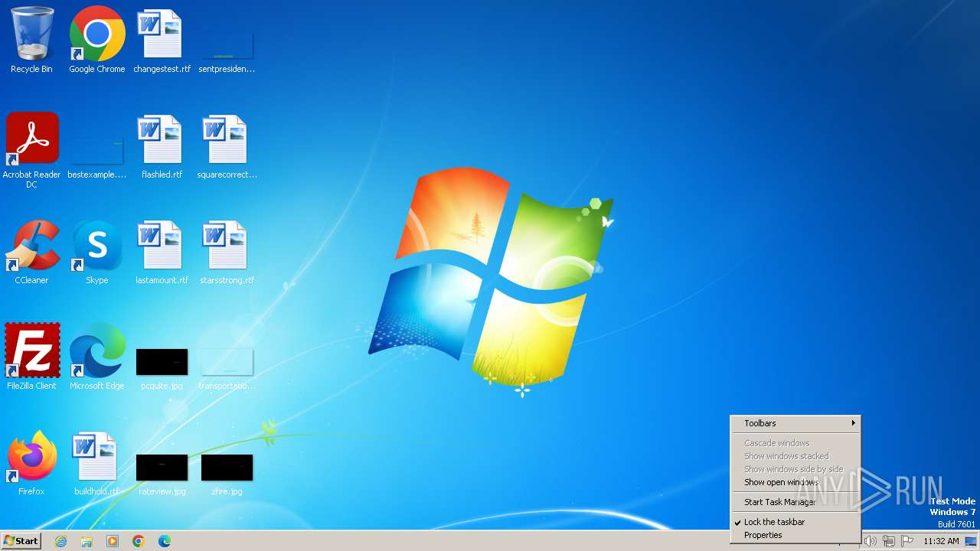Screen dimensions: 980x551
Task: Select the lastamount.rtf document
Action: (x=162, y=253)
